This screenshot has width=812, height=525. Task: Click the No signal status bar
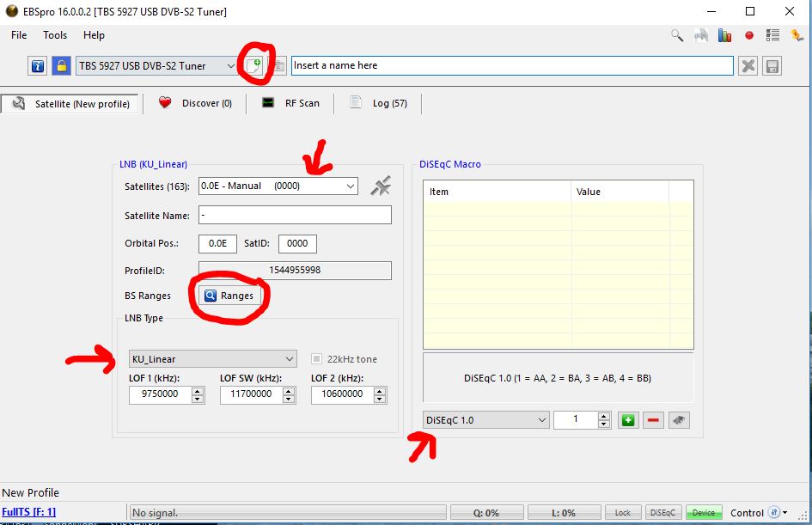[287, 513]
